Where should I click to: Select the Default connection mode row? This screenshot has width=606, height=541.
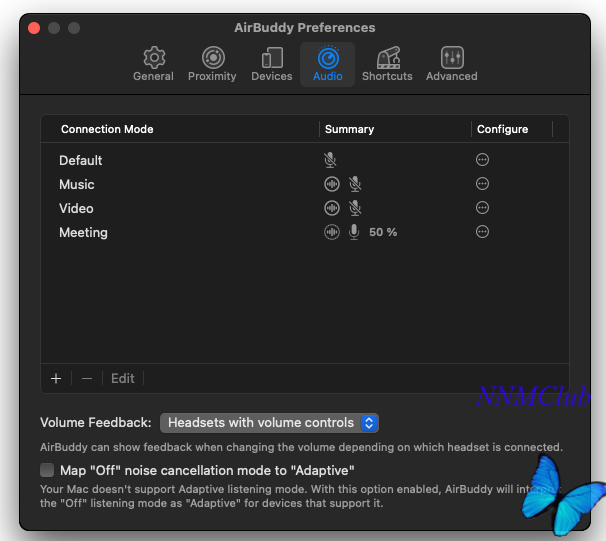coord(305,160)
